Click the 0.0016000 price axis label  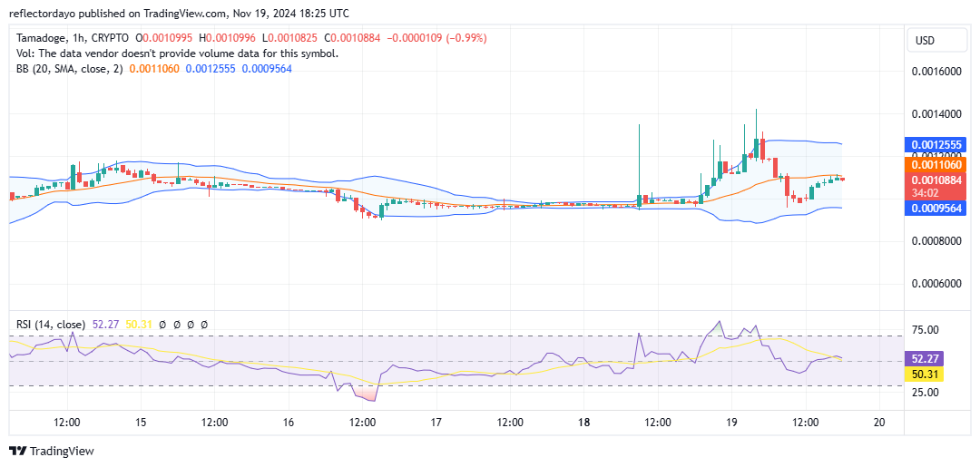coord(936,71)
